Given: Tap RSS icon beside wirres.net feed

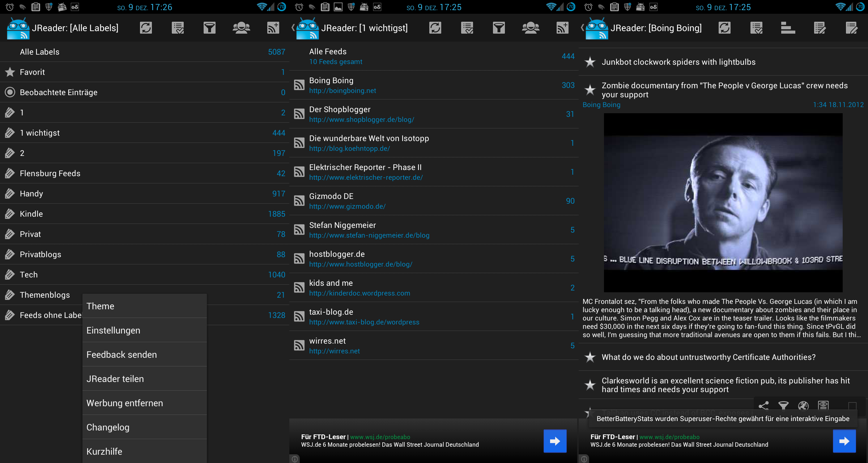Looking at the screenshot, I should pos(299,345).
